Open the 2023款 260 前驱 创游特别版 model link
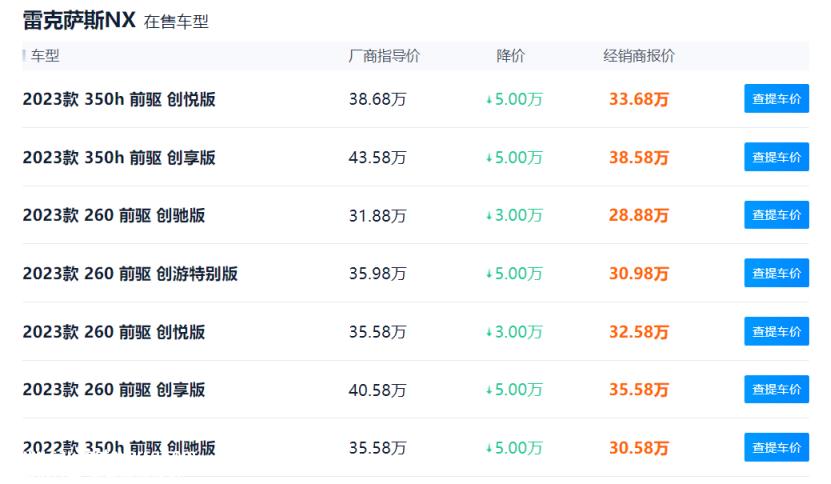This screenshot has width=831, height=484. click(130, 274)
